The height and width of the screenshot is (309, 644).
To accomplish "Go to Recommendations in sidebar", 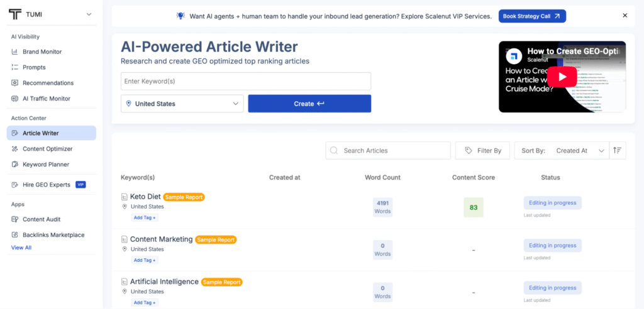I will point(48,83).
